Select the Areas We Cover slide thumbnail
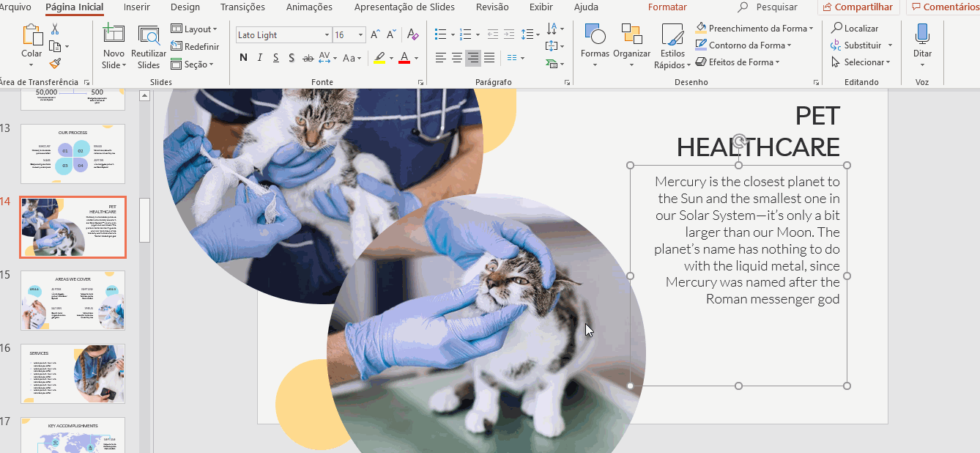 [x=73, y=301]
